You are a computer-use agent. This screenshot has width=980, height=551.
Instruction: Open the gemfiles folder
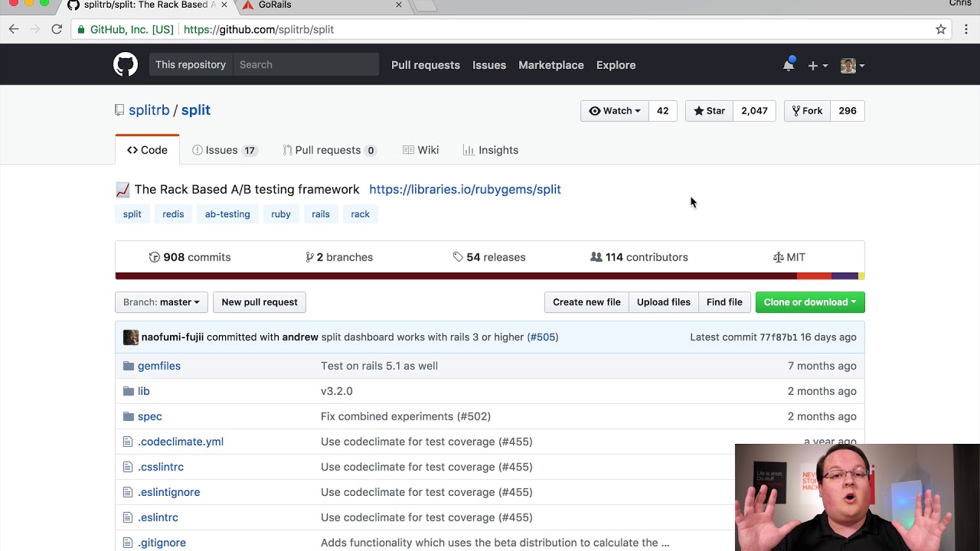tap(159, 366)
